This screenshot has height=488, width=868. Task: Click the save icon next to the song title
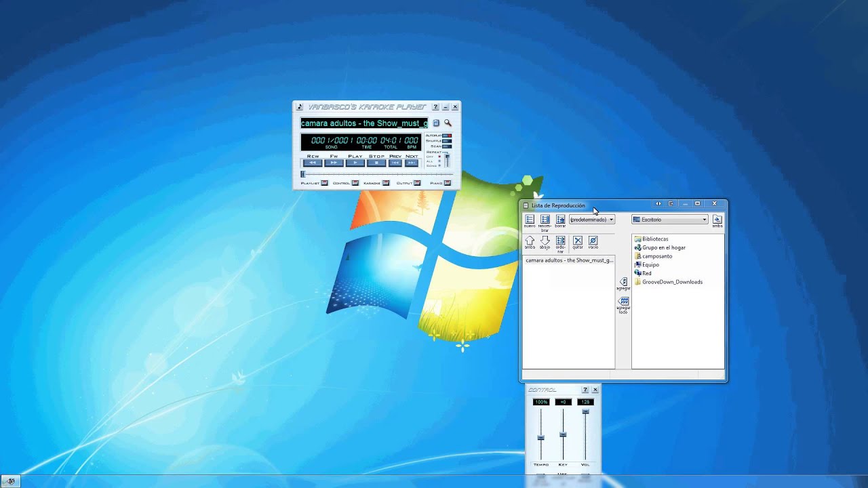pos(436,123)
